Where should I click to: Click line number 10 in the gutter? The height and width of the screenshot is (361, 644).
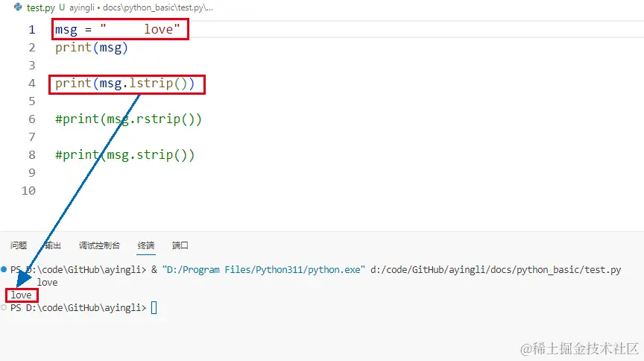click(29, 191)
